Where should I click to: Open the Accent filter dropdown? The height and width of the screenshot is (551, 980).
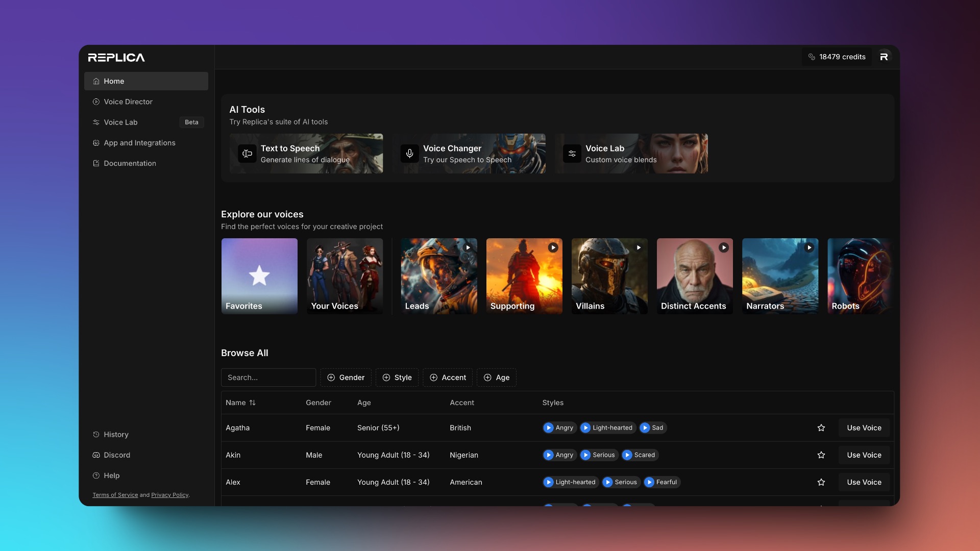pyautogui.click(x=448, y=378)
